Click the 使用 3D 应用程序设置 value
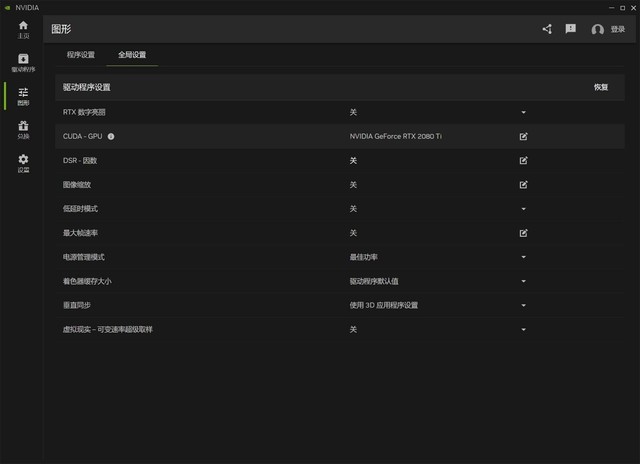 pos(384,305)
